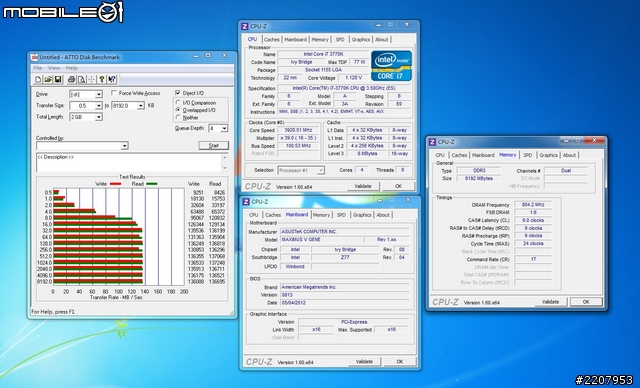Screen dimensions: 640x388
Task: Click the Start button in ATTO
Action: tap(213, 146)
